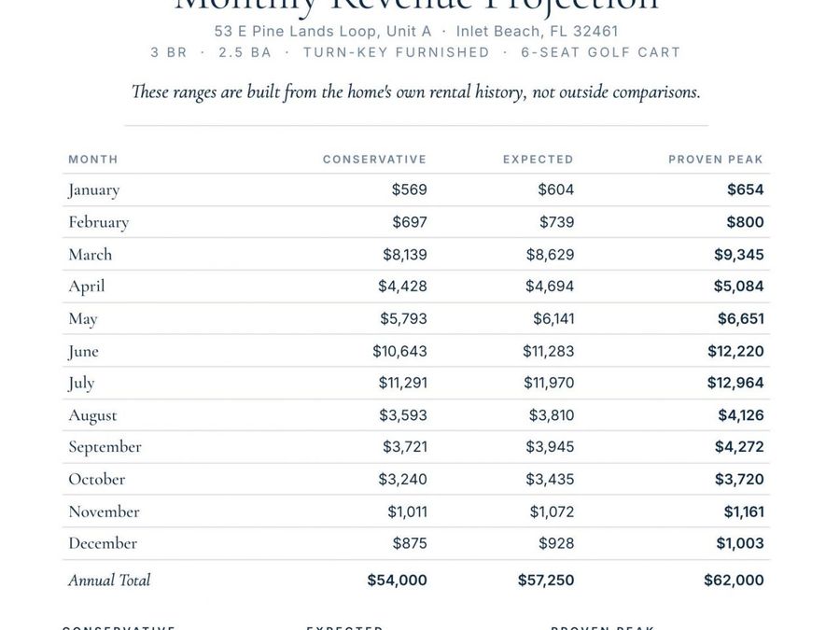Select the italic rental history note
The height and width of the screenshot is (630, 840).
(416, 92)
